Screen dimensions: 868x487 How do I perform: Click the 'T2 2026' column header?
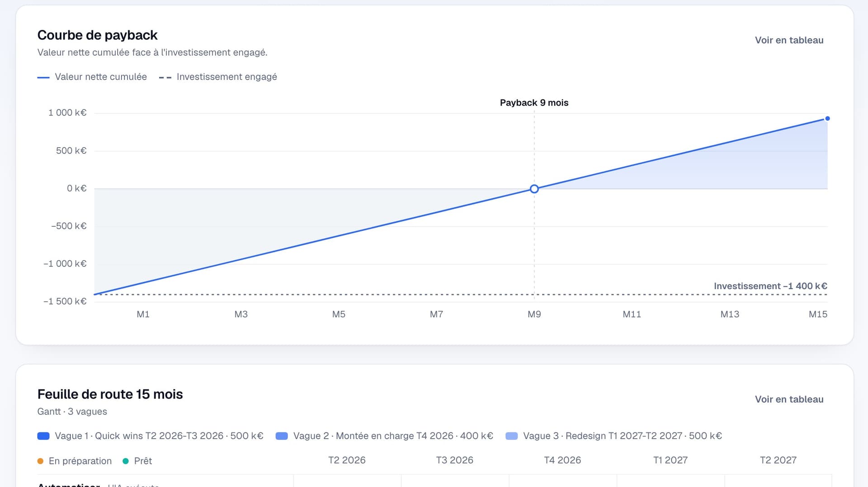pos(347,460)
